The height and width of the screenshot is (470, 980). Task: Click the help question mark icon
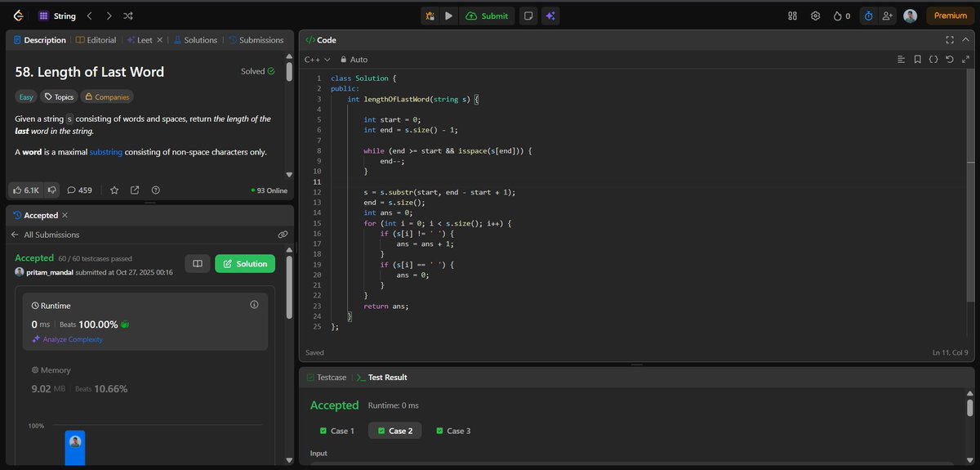(x=156, y=190)
